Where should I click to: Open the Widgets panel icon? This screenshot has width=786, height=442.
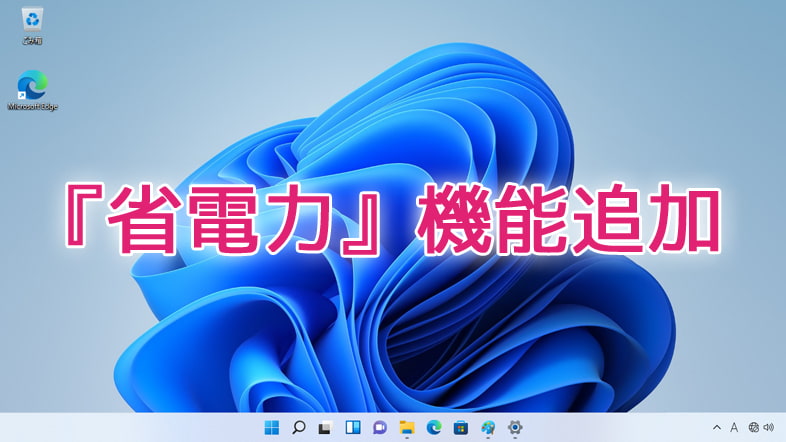pyautogui.click(x=353, y=427)
